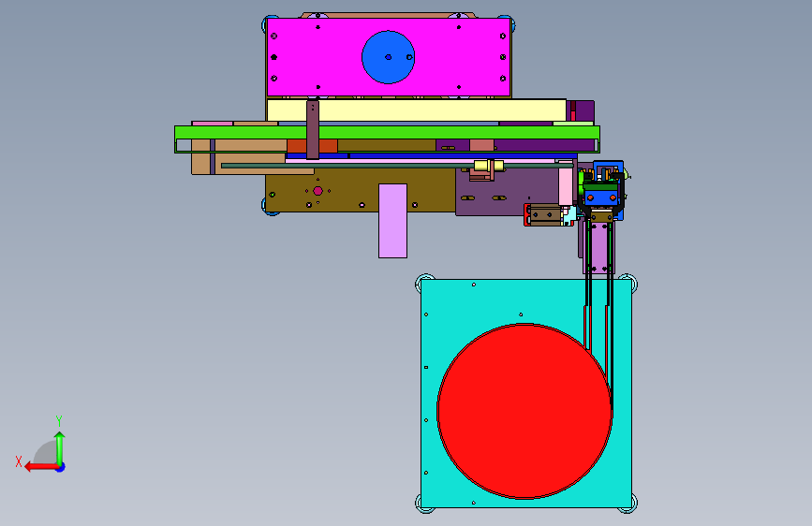Select the cyan square base plate
Image resolution: width=812 pixels, height=526 pixels.
[x=526, y=393]
